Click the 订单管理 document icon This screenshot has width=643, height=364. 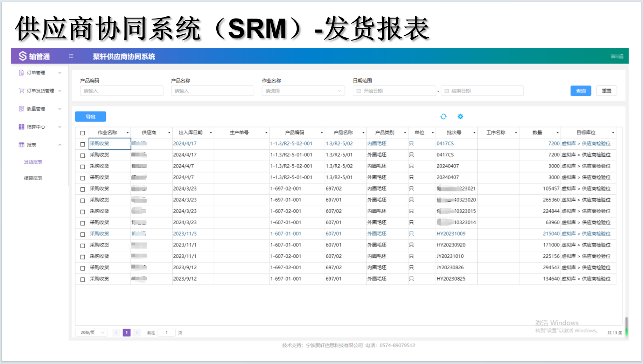(21, 73)
